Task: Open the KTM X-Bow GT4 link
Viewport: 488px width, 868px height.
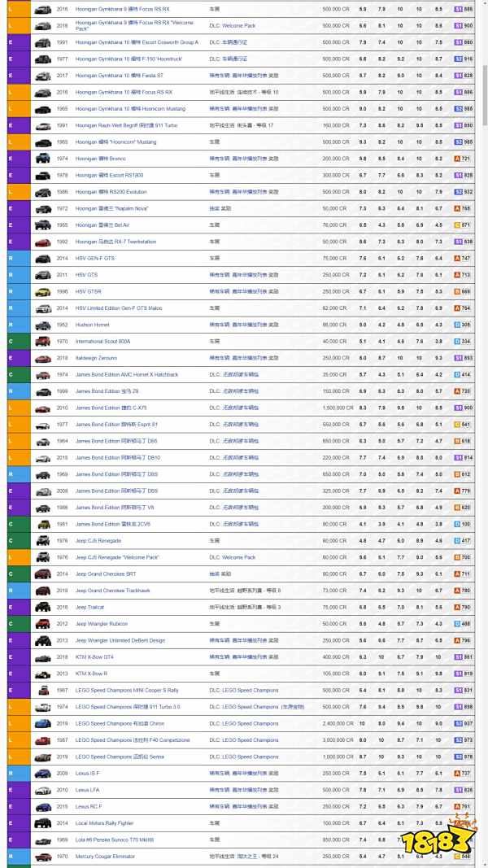Action: pos(94,657)
